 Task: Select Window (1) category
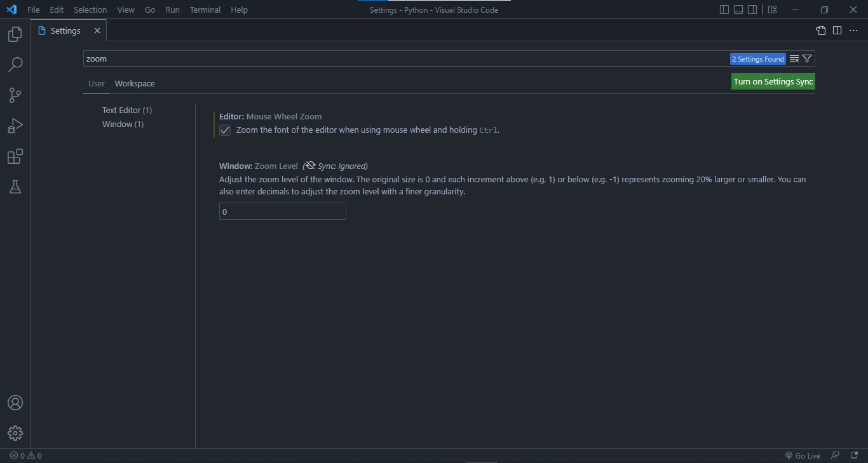(x=123, y=124)
